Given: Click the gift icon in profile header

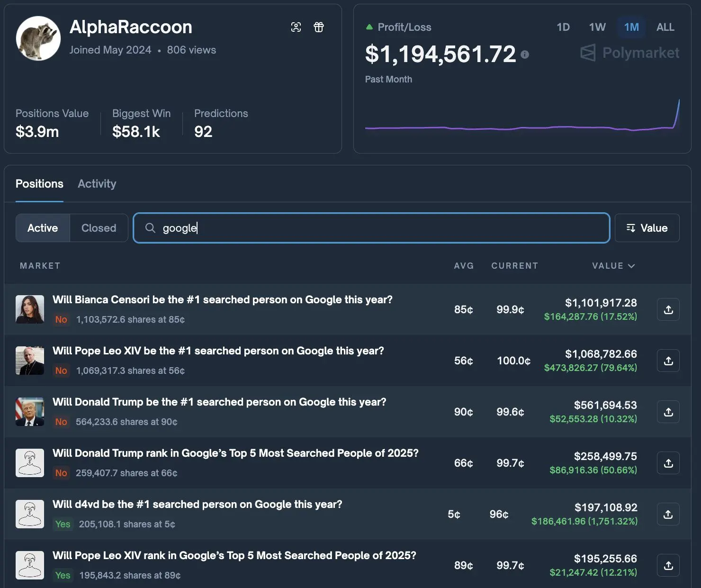Looking at the screenshot, I should pyautogui.click(x=319, y=27).
